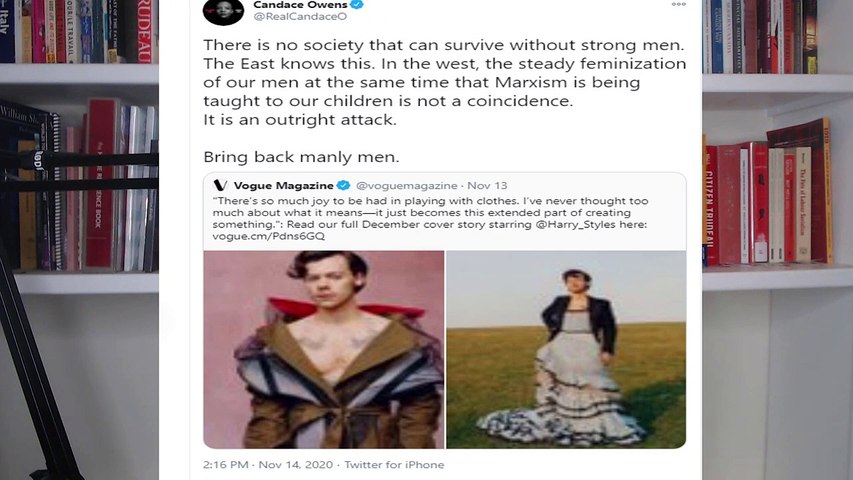Follow the vogue.cm/Pdns6GQ link
This screenshot has width=853, height=480.
click(x=268, y=236)
